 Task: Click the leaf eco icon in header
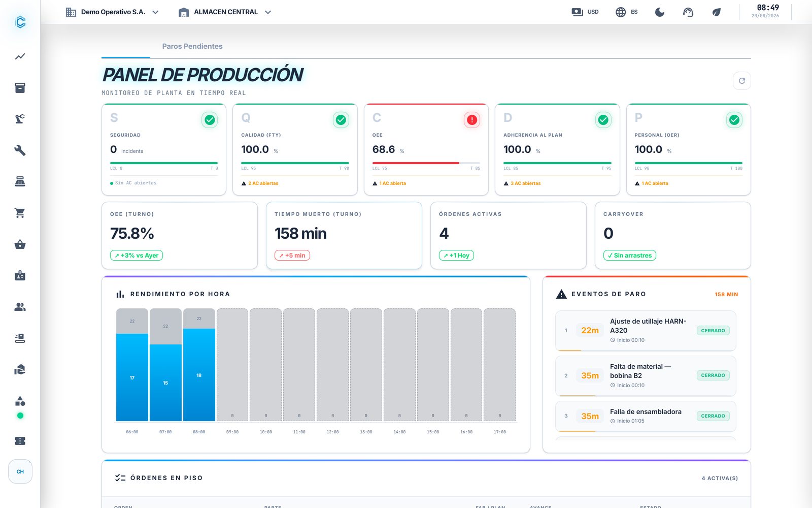pyautogui.click(x=716, y=12)
